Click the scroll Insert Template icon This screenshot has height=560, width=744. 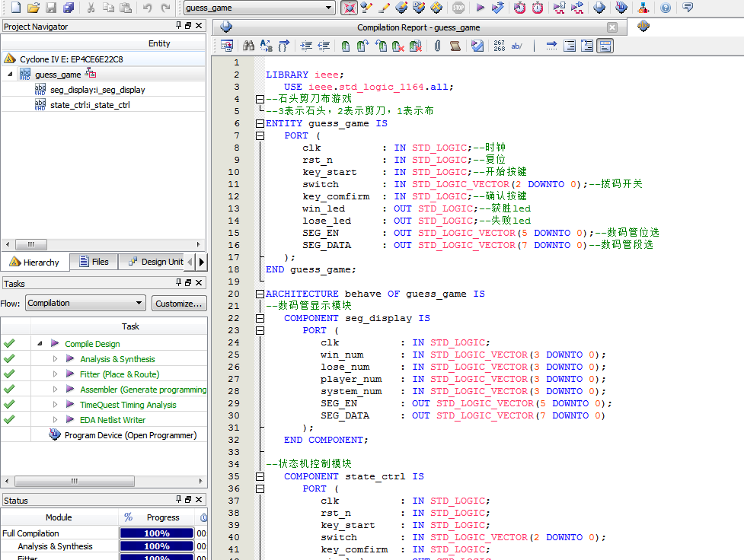click(x=455, y=46)
